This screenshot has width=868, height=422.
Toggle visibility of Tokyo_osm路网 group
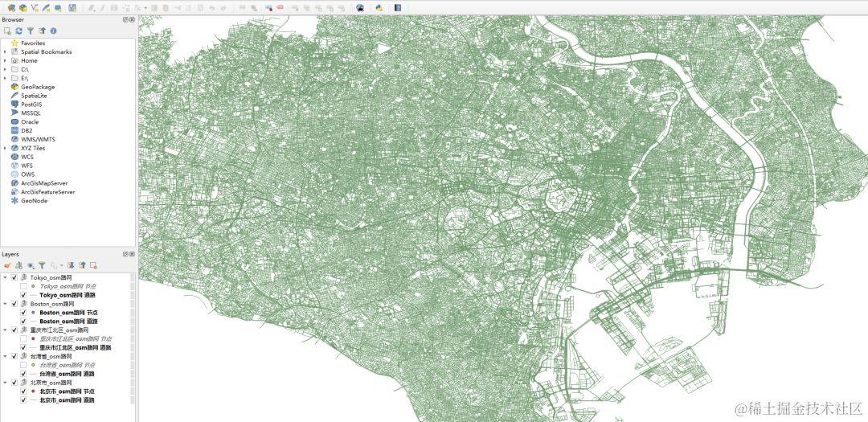(14, 277)
